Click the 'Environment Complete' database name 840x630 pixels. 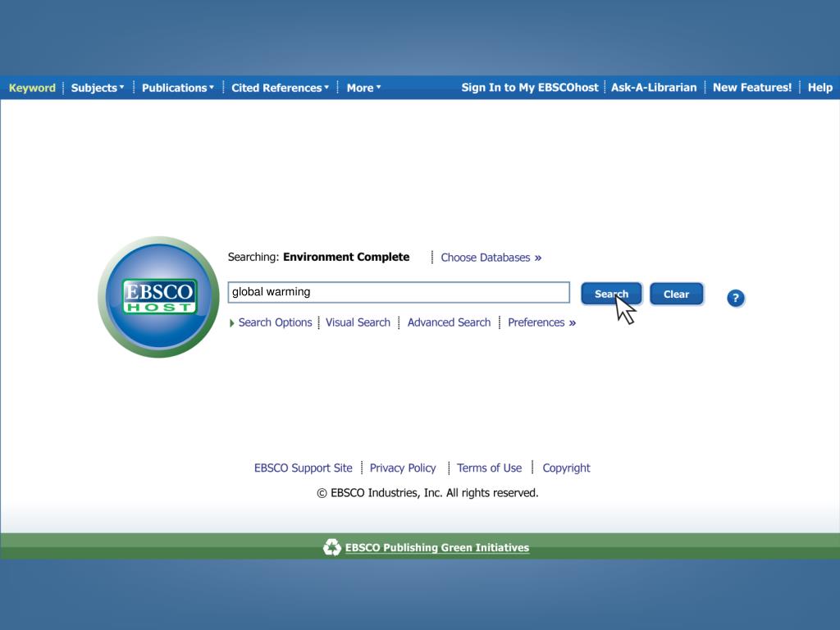(346, 257)
